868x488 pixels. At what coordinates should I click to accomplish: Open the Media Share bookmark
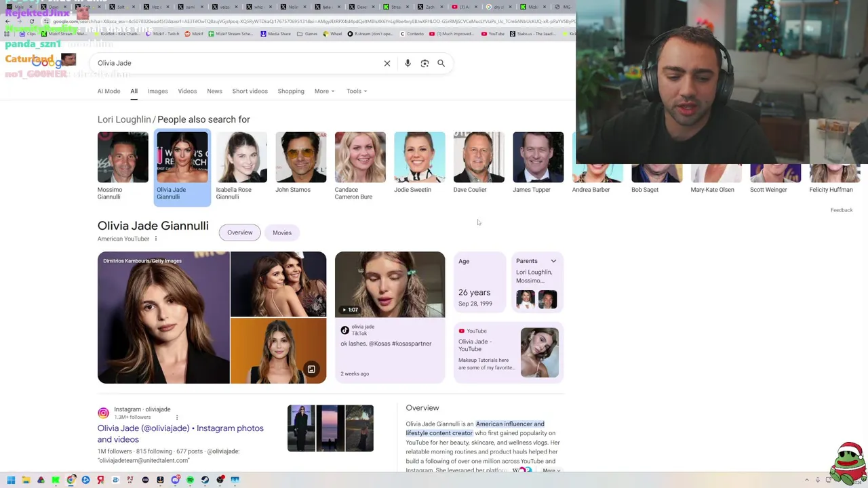pyautogui.click(x=275, y=33)
